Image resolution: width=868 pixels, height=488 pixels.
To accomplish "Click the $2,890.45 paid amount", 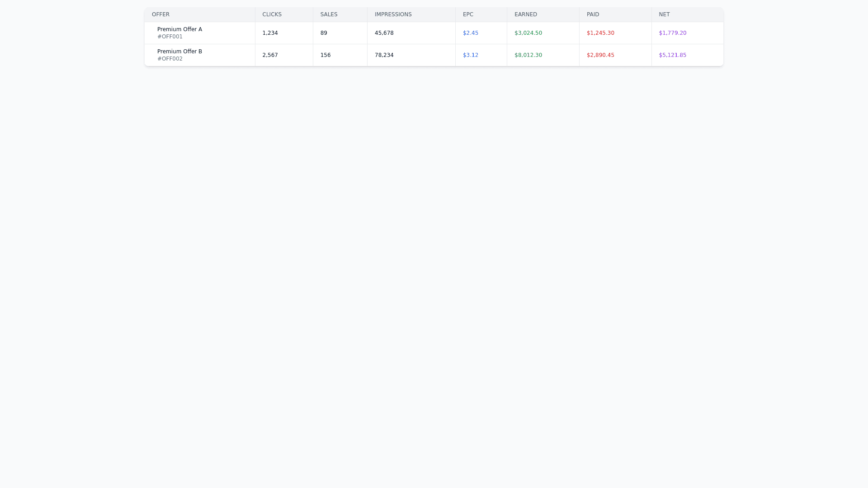I will tap(600, 55).
